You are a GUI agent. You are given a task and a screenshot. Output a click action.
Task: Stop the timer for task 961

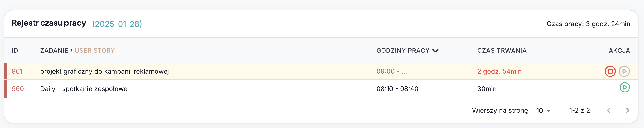(x=610, y=71)
